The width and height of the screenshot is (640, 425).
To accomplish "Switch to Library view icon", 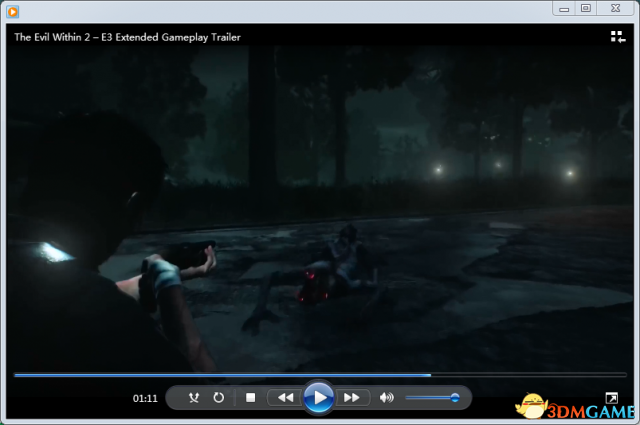I will 618,37.
